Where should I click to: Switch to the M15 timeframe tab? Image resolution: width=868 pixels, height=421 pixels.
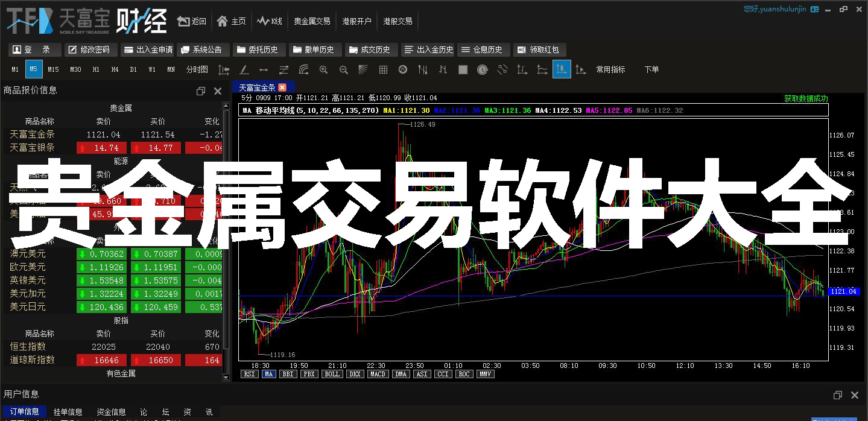pyautogui.click(x=53, y=69)
